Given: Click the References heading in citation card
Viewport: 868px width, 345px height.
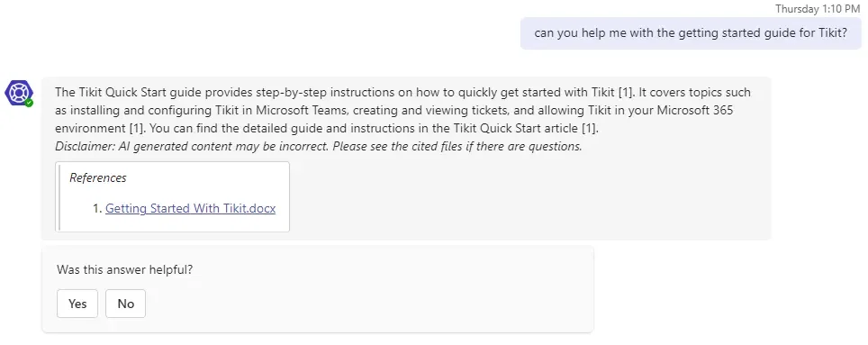Looking at the screenshot, I should point(98,177).
